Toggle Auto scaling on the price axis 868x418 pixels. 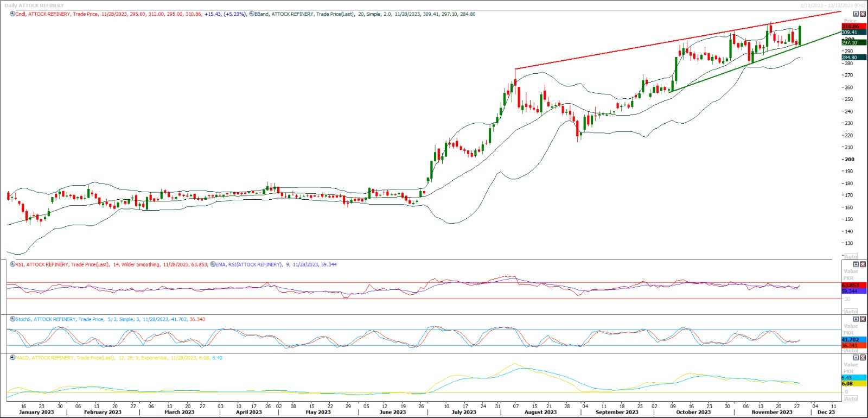(x=851, y=257)
